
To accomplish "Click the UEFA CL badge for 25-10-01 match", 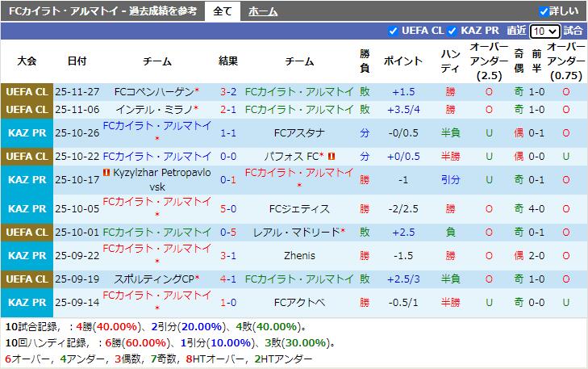I will (x=27, y=232).
